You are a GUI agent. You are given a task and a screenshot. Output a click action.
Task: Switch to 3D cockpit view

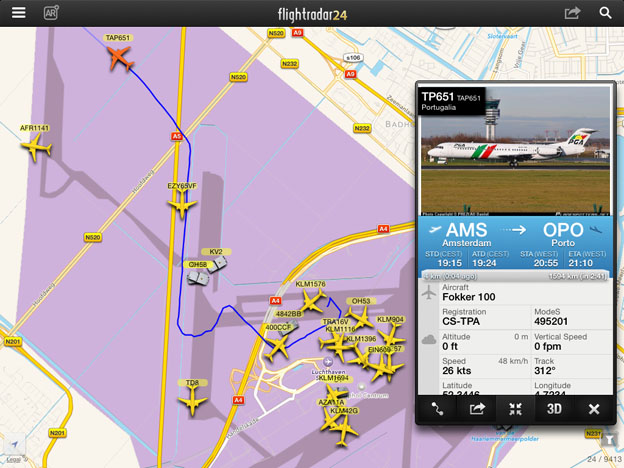[554, 409]
